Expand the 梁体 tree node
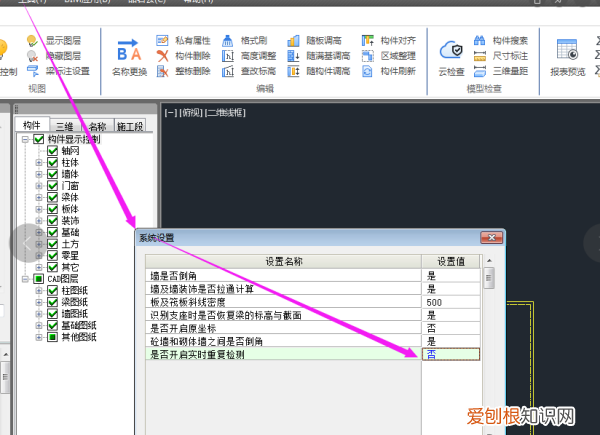600x435 pixels. (x=39, y=197)
